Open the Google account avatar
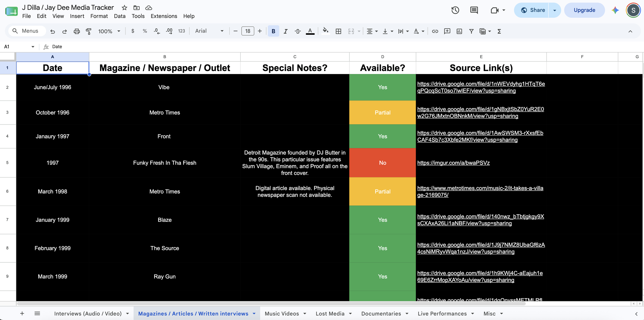 pos(633,10)
